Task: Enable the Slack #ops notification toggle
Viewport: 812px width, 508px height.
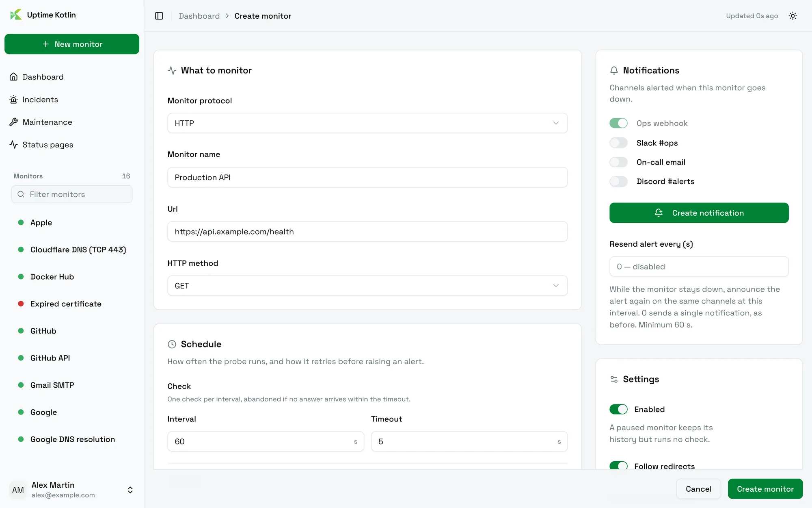Action: 618,143
